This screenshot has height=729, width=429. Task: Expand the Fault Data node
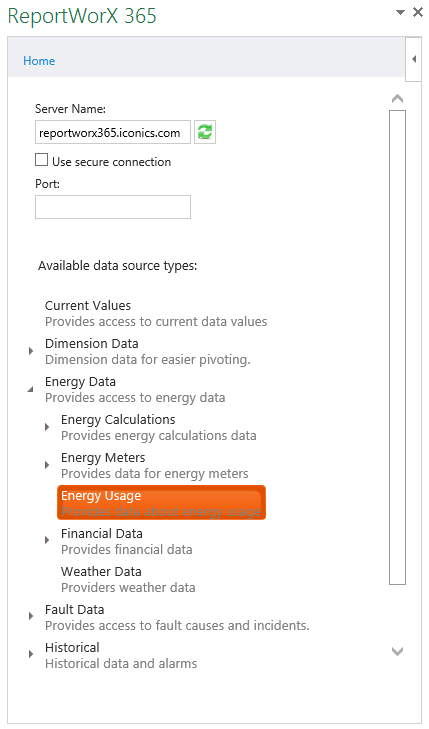point(31,616)
